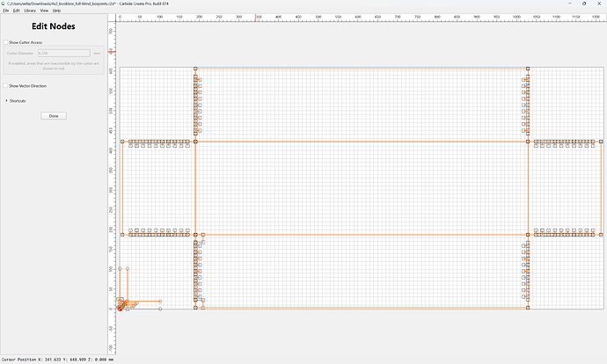
Task: Click the red selected node at origin
Action: [x=120, y=309]
